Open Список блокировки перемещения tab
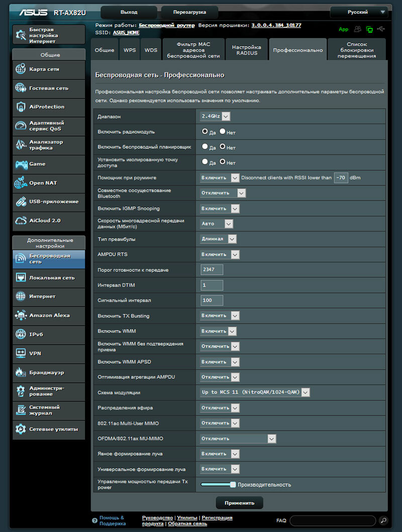 (x=357, y=50)
